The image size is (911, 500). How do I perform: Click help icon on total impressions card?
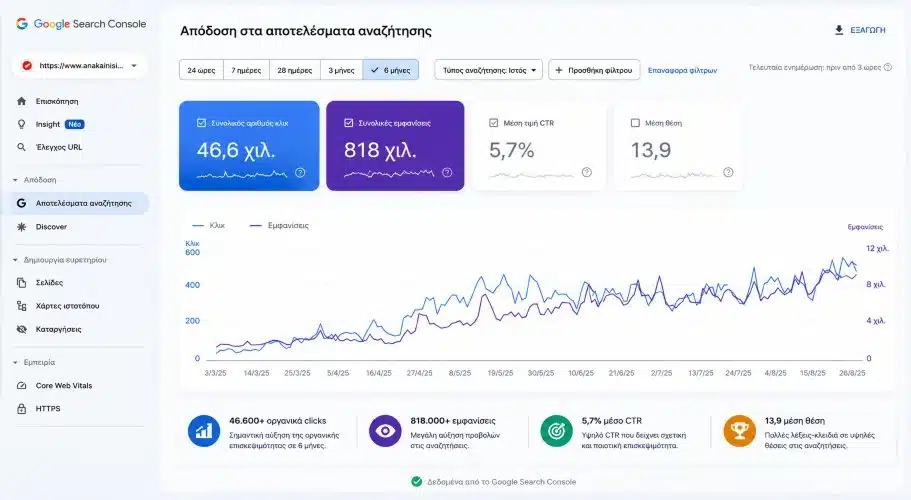447,172
